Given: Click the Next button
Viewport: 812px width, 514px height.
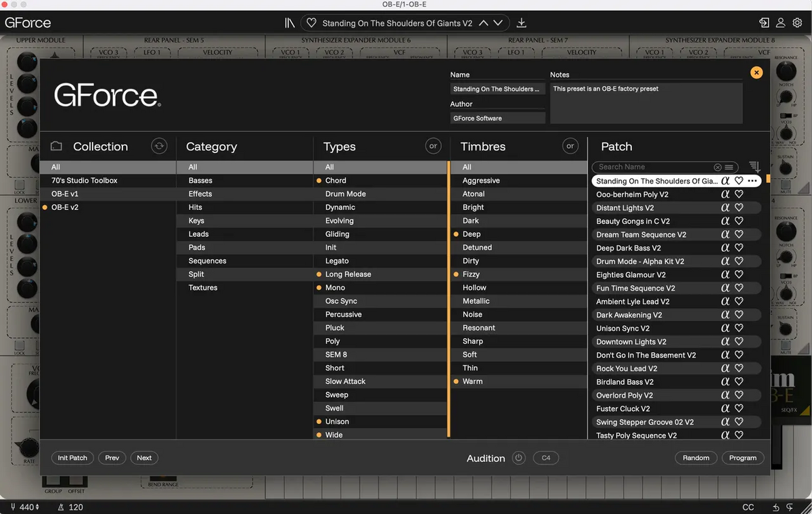Looking at the screenshot, I should pyautogui.click(x=144, y=458).
